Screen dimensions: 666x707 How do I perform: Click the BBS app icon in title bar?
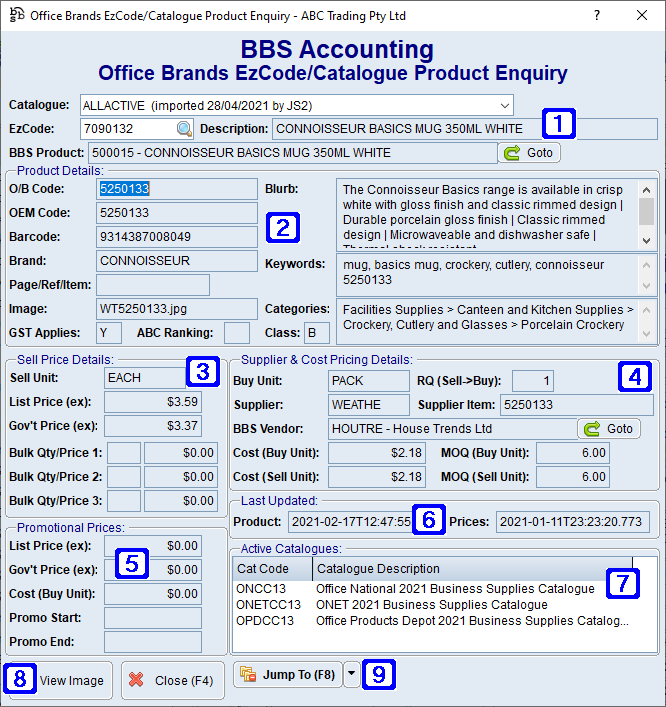16,15
